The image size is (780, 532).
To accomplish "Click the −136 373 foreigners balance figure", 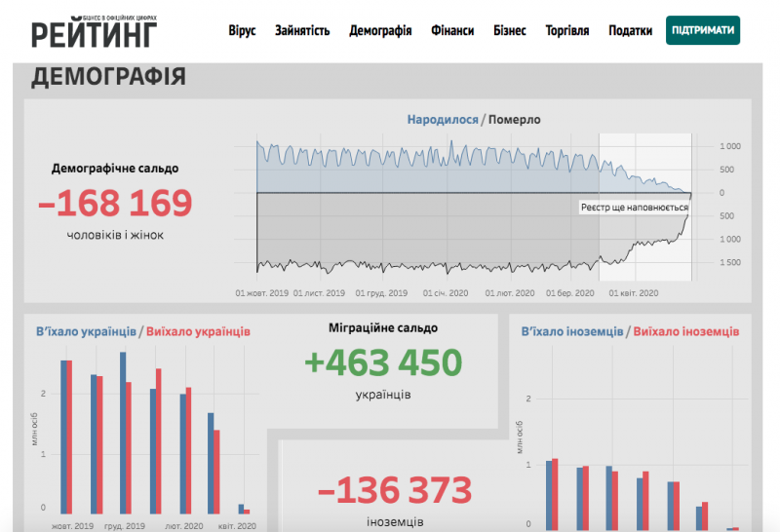I will click(x=394, y=491).
